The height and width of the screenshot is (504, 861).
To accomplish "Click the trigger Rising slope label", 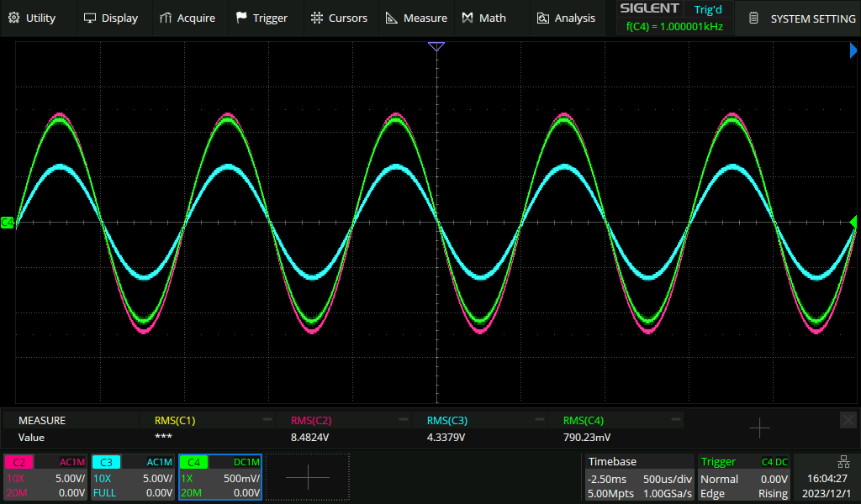I will point(774,494).
